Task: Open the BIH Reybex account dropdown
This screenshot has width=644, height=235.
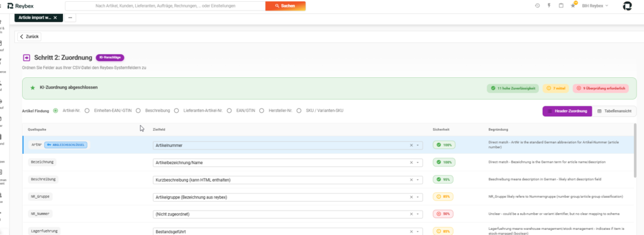Action: tap(595, 6)
